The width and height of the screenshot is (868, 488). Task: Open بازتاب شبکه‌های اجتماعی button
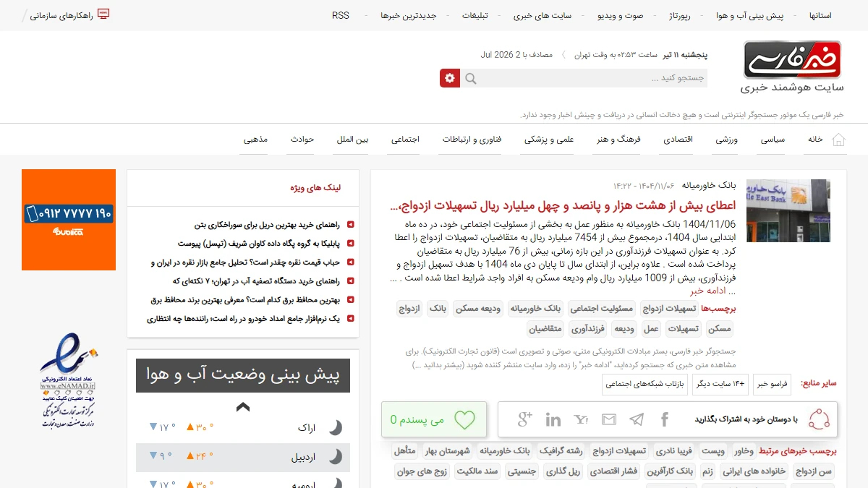click(644, 384)
